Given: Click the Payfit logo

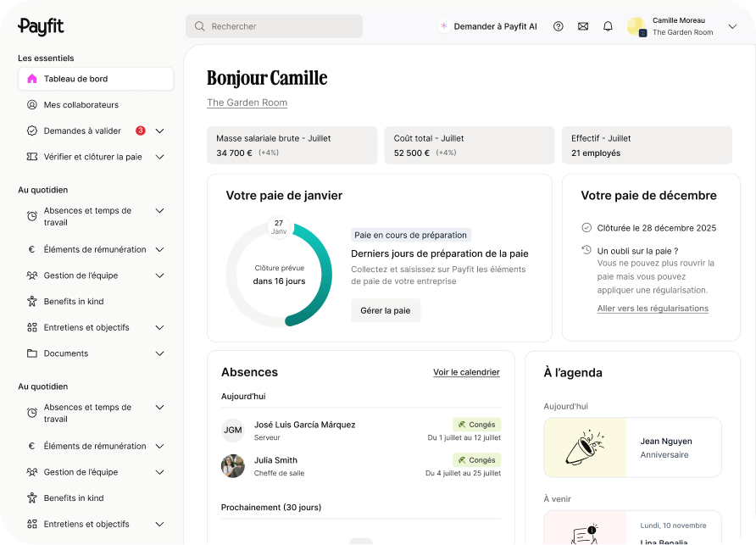Looking at the screenshot, I should click(41, 26).
